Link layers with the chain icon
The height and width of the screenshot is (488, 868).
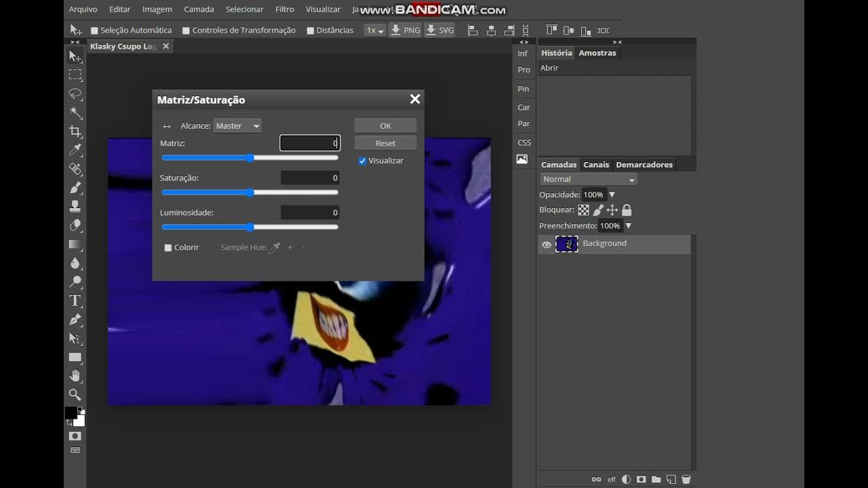[x=596, y=479]
